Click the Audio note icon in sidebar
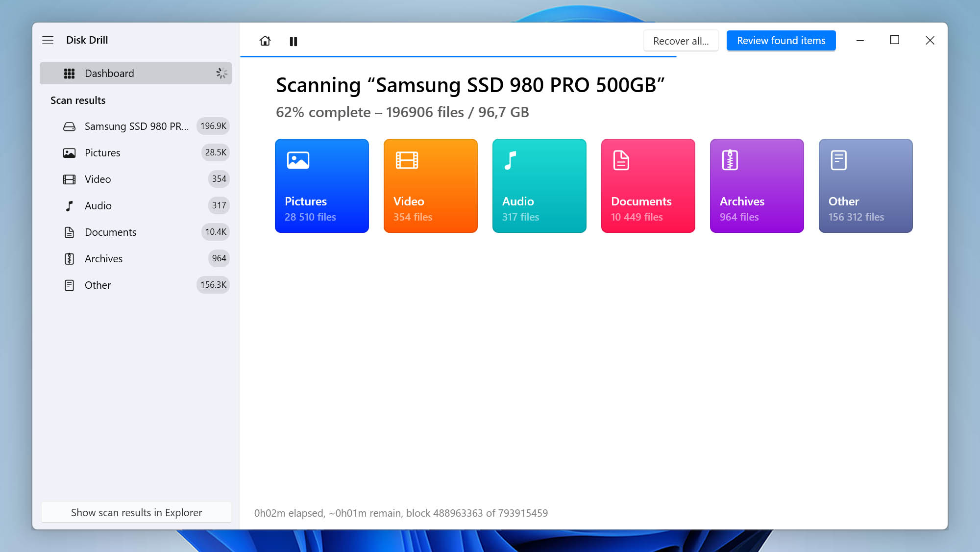This screenshot has height=552, width=980. 70,206
